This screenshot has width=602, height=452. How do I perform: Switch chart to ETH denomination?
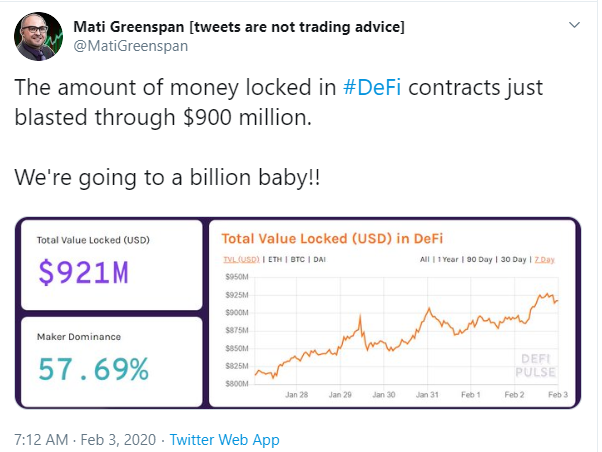(275, 260)
